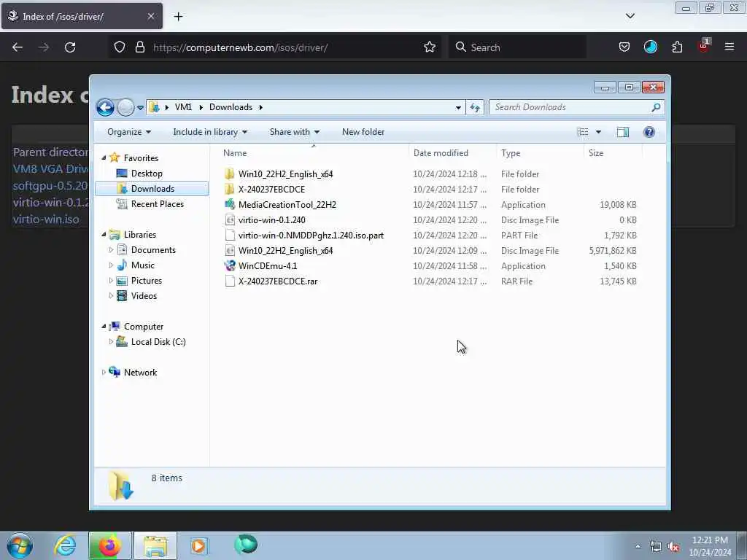Close the Index of /isos/driver/ tab
This screenshot has width=747, height=560.
(x=150, y=16)
